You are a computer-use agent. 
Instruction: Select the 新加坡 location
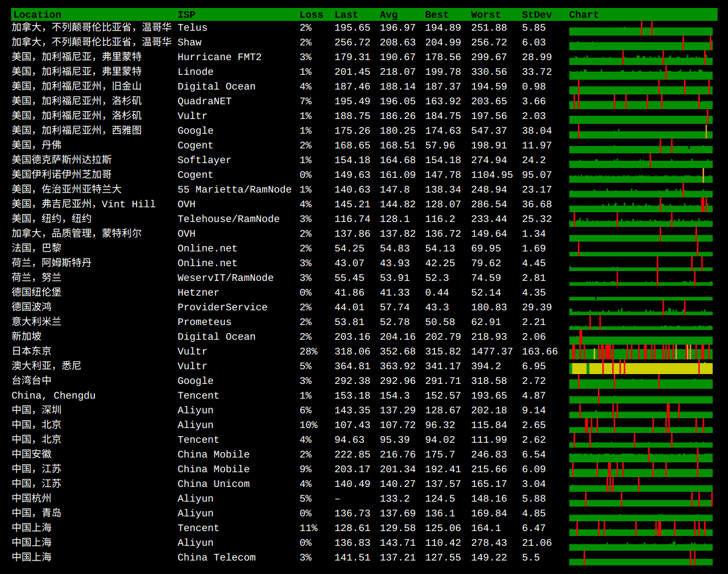coord(26,337)
